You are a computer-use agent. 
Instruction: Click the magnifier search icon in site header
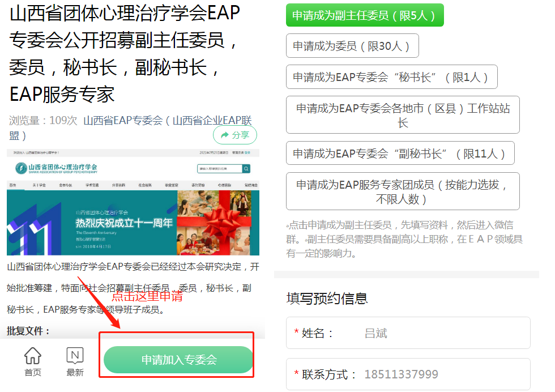click(246, 169)
